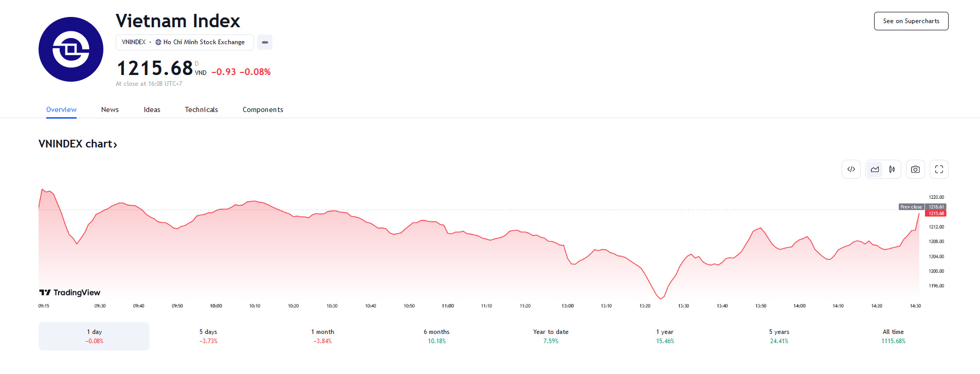Image resolution: width=980 pixels, height=374 pixels.
Task: Take a chart snapshot with camera icon
Action: (915, 170)
